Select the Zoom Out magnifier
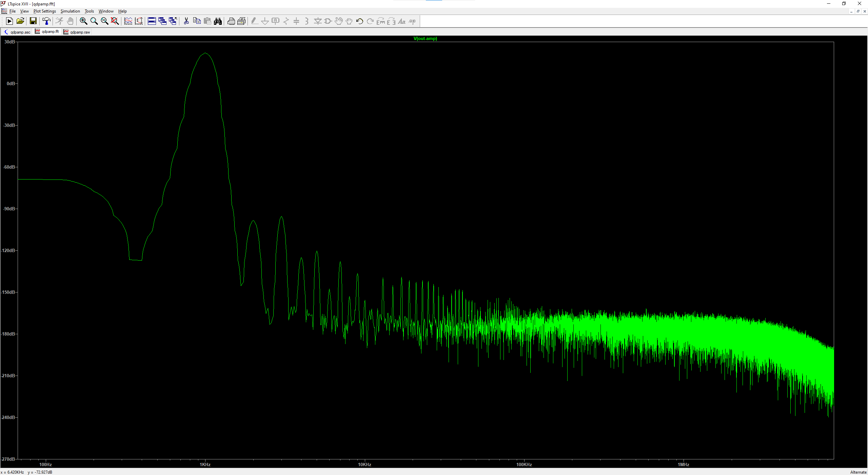The image size is (868, 475). click(x=104, y=21)
